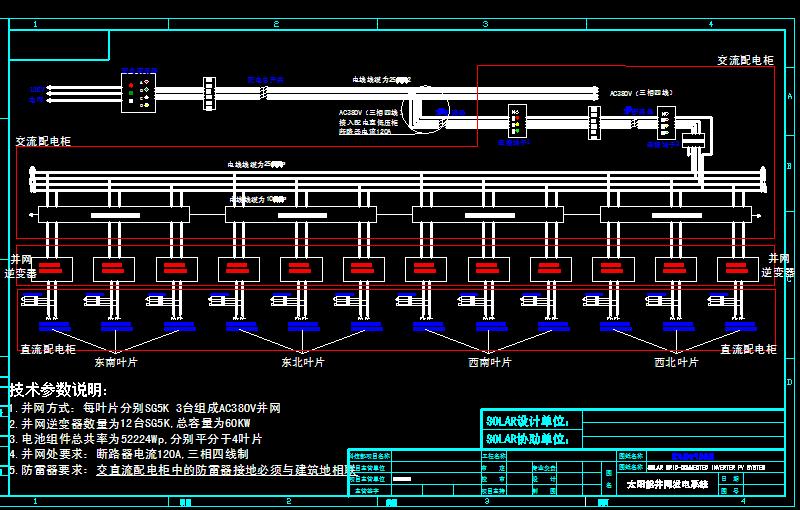Click the AC380V (三相四线) label at upper right

tap(641, 93)
